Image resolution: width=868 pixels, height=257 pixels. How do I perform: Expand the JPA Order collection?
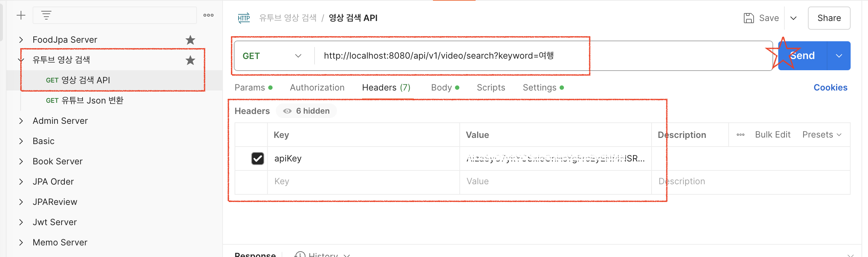point(21,182)
